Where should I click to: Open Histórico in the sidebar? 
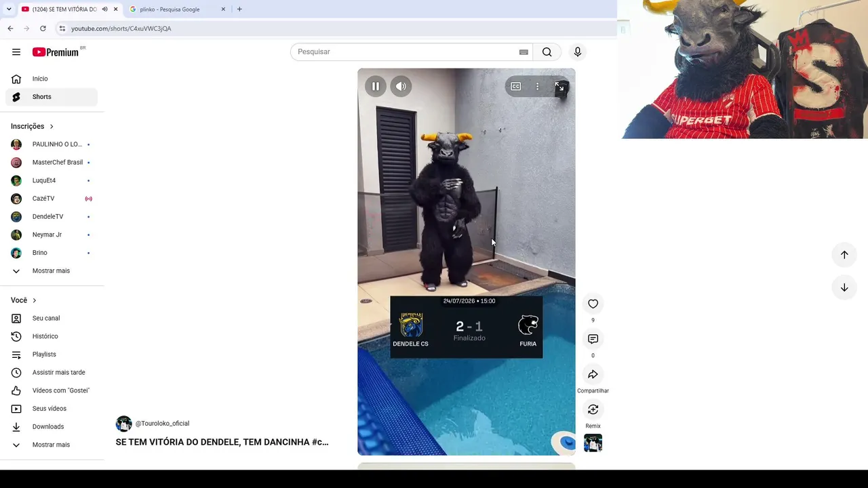(52, 336)
